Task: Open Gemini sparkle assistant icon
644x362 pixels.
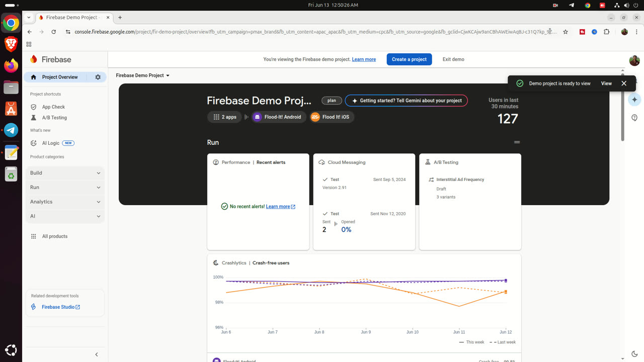Action: [x=634, y=100]
